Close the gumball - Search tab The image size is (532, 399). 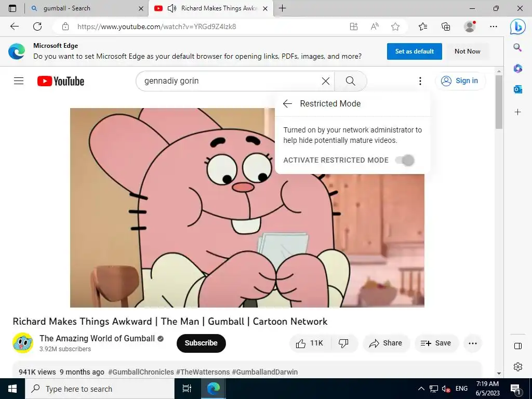(141, 8)
